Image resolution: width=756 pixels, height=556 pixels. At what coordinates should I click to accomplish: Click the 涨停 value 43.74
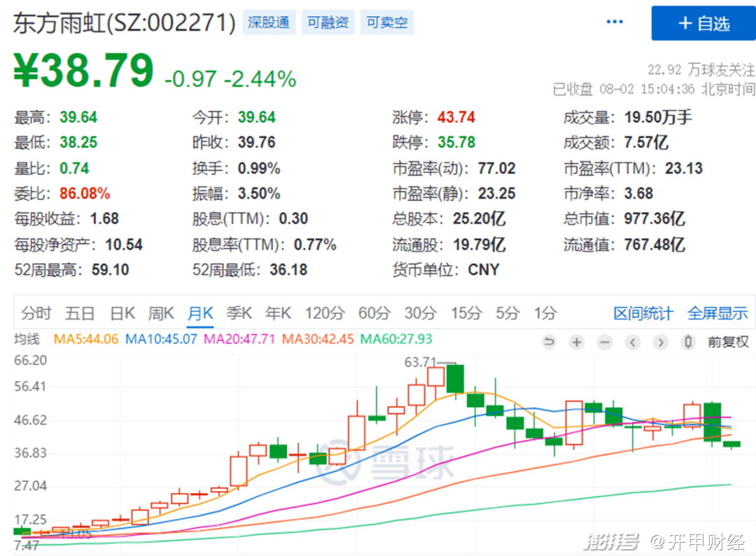click(456, 117)
